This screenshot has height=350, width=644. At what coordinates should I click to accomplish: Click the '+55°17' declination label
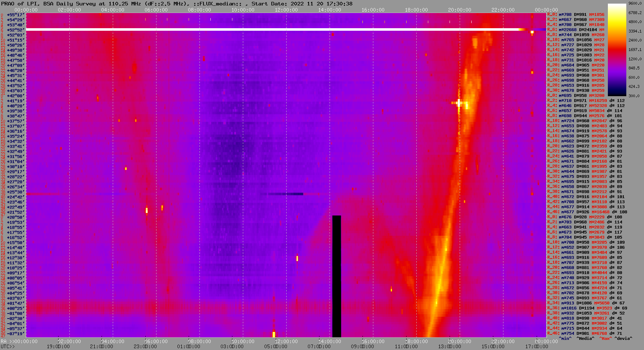click(x=16, y=14)
